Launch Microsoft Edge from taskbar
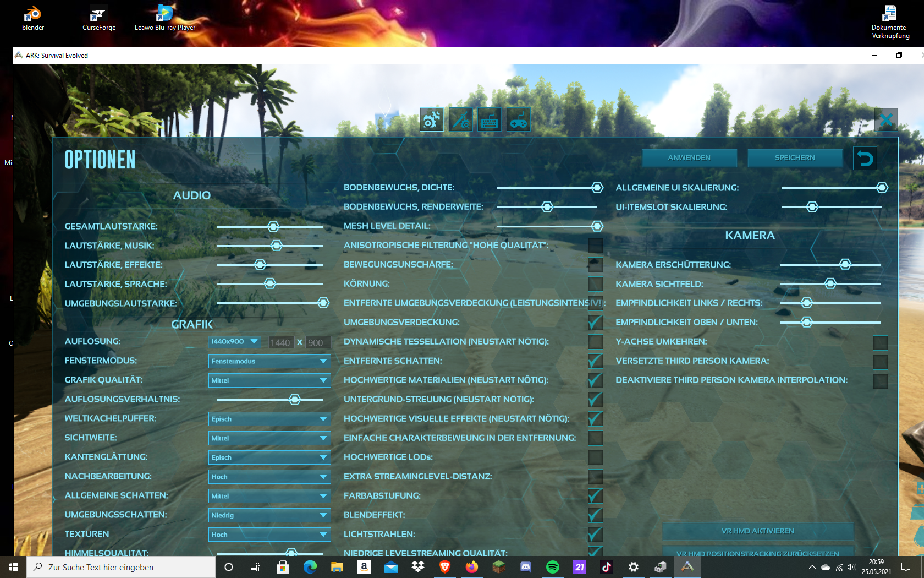The image size is (924, 578). pos(310,567)
